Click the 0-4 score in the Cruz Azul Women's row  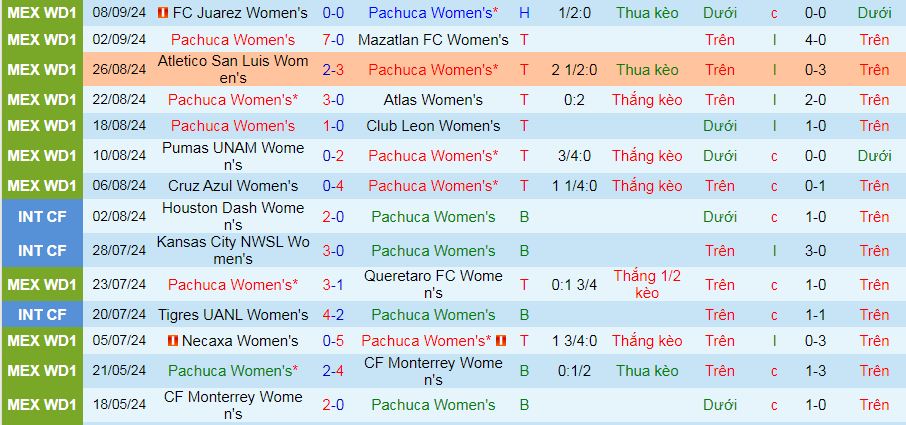pos(333,186)
